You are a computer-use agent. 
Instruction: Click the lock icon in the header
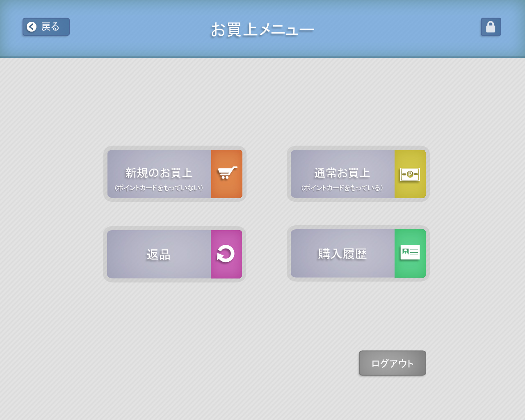pyautogui.click(x=491, y=27)
